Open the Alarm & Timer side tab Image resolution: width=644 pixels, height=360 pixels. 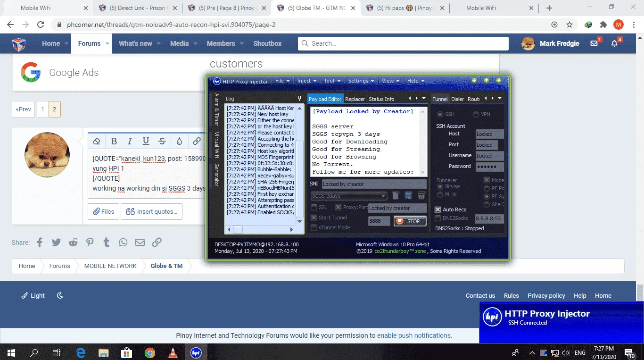pyautogui.click(x=217, y=109)
